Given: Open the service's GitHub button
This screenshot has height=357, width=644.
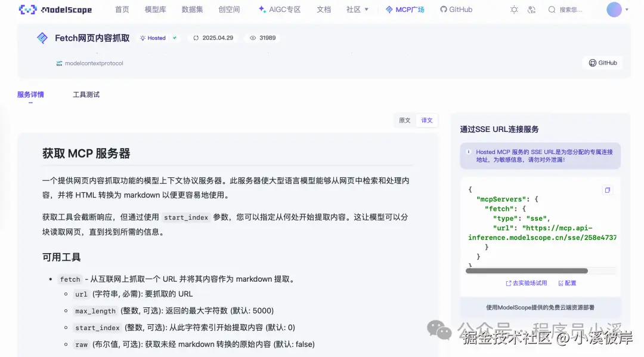Looking at the screenshot, I should [x=603, y=63].
